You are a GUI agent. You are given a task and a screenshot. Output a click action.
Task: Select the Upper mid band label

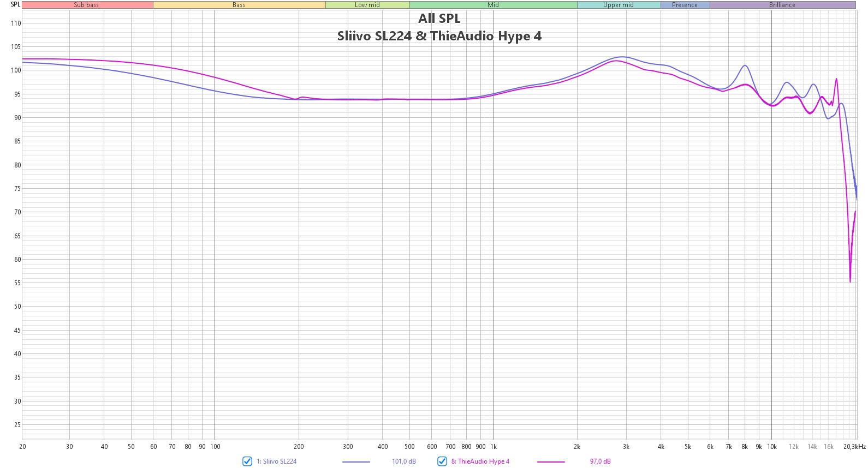click(619, 5)
